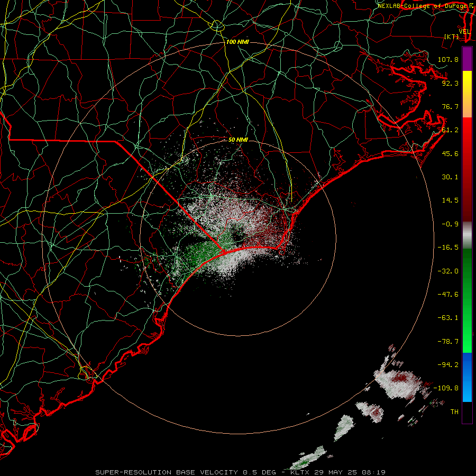Pick the bright red segment of color bar
Viewport: 476px width, 476px height.
tap(467, 131)
